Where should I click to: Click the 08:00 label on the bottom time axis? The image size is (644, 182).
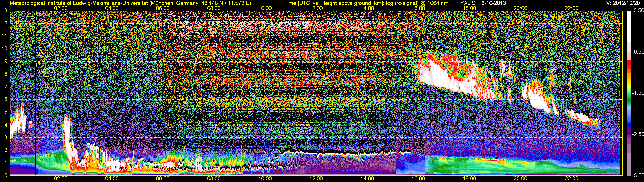214,179
